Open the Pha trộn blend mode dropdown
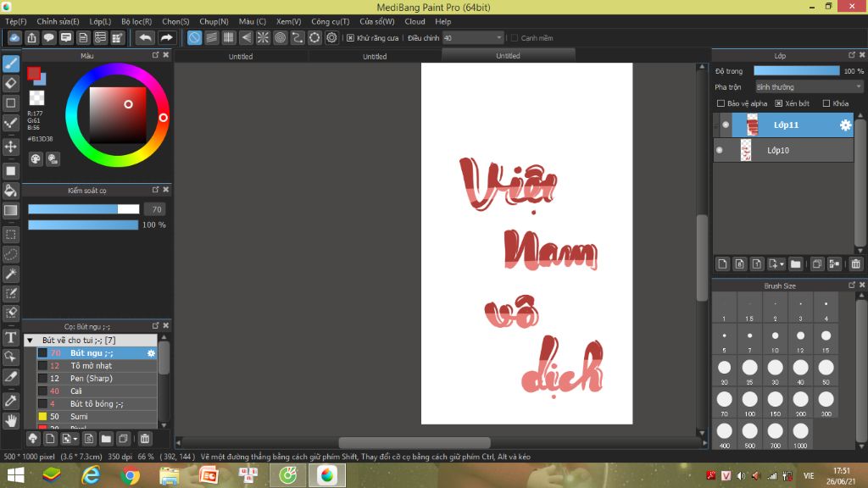The image size is (868, 488). click(x=809, y=87)
